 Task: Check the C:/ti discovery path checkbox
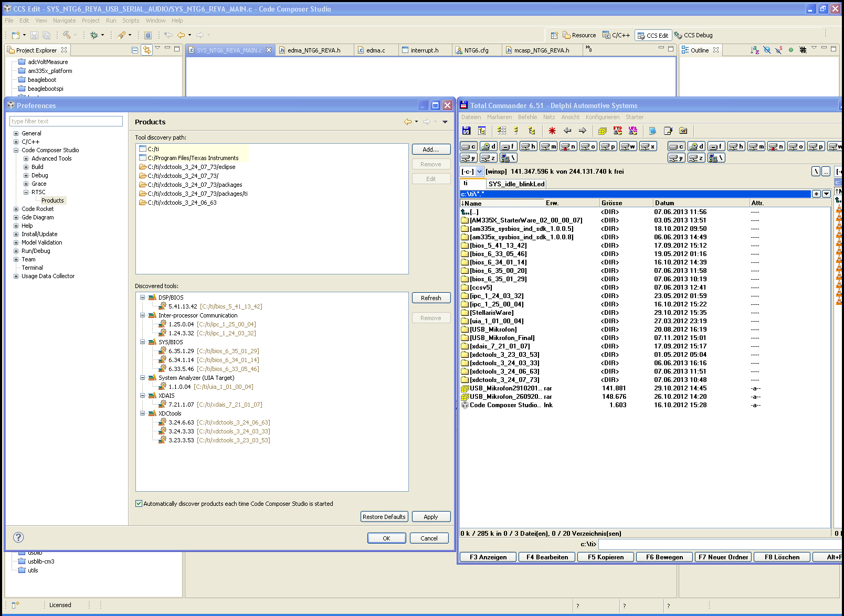coord(143,149)
